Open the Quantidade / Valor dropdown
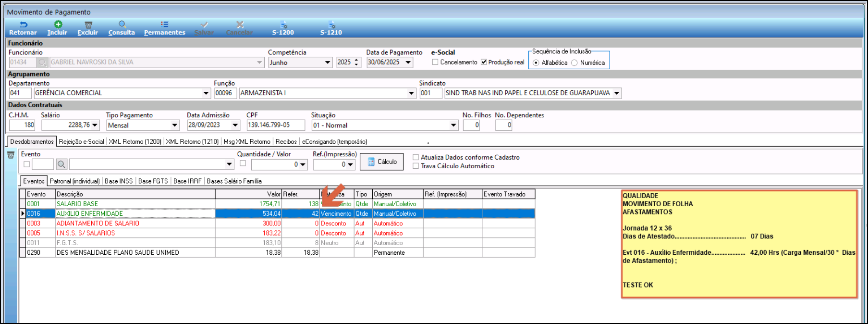Viewport: 868px width, 324px height. pos(303,164)
